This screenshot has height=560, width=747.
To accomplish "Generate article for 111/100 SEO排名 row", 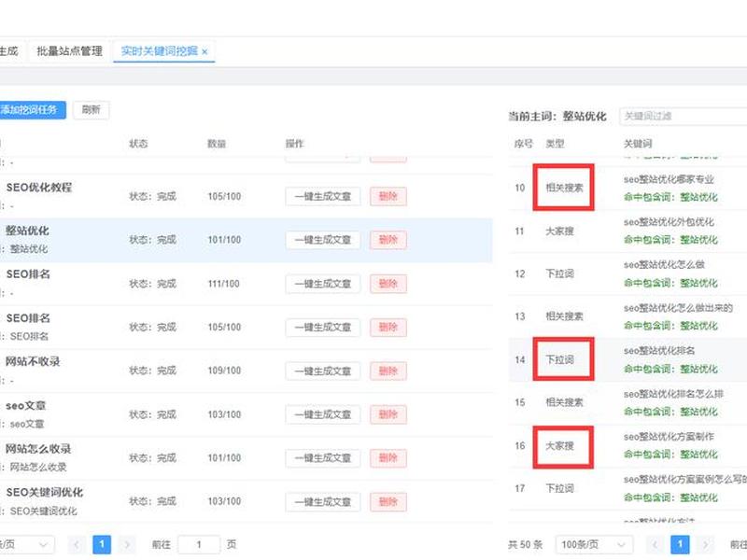I will (322, 284).
